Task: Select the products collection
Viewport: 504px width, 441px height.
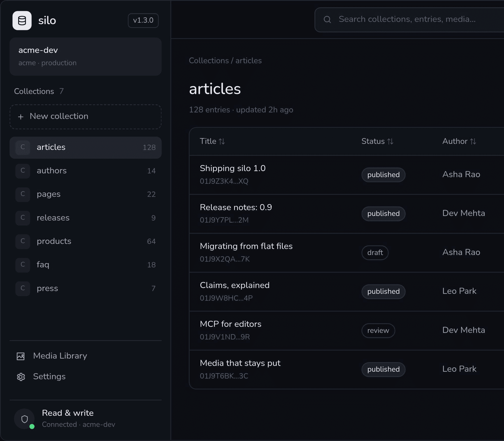Action: [85, 241]
